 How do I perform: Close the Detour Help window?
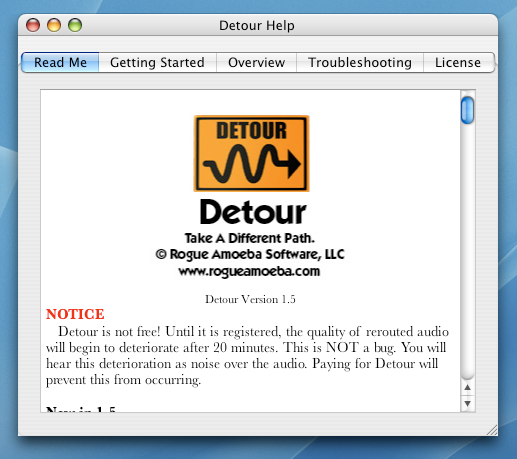pyautogui.click(x=33, y=25)
